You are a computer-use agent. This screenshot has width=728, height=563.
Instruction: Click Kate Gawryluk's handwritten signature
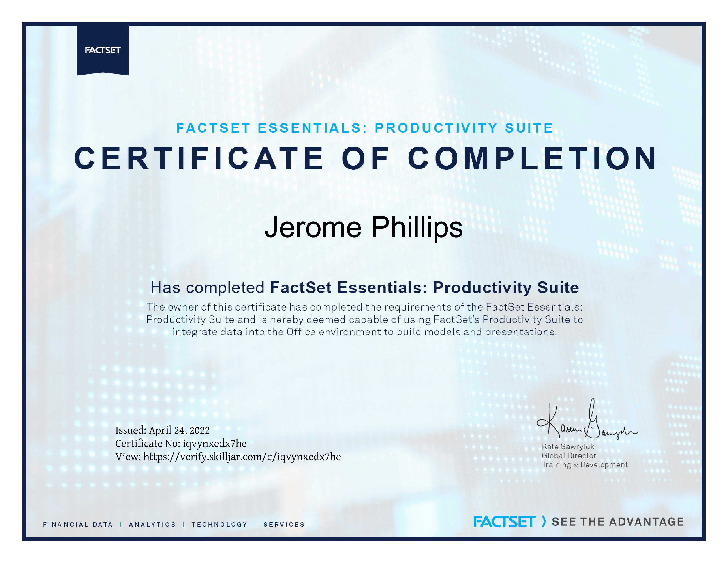click(587, 419)
